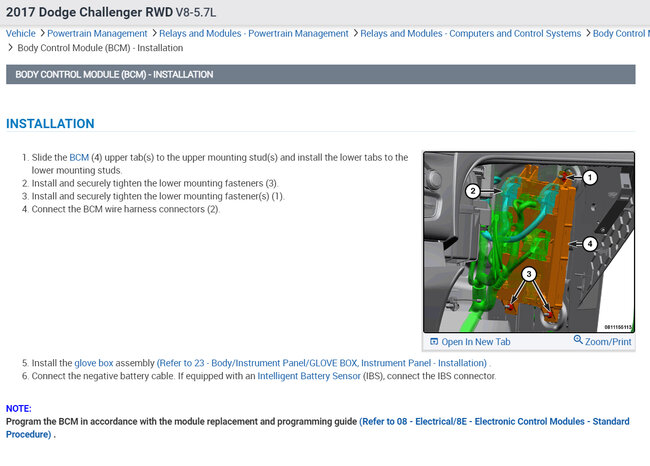This screenshot has width=650, height=466.
Task: Click the blue NOTE: label
Action: tap(19, 409)
